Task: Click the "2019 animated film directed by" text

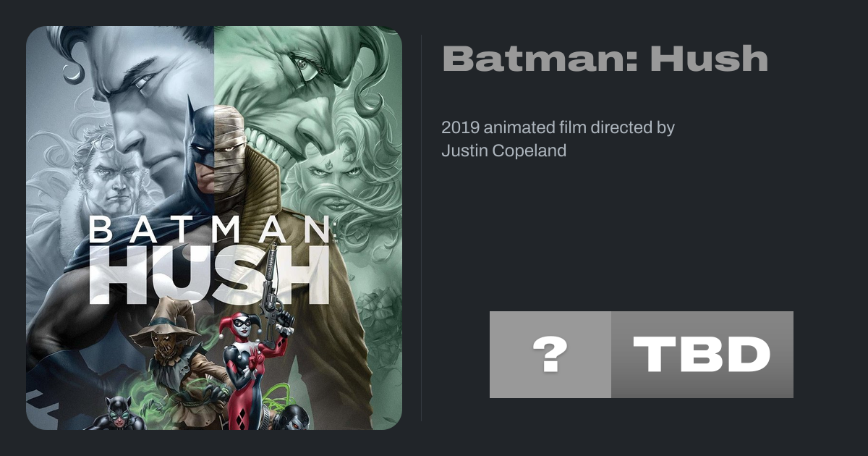Action: pos(558,128)
